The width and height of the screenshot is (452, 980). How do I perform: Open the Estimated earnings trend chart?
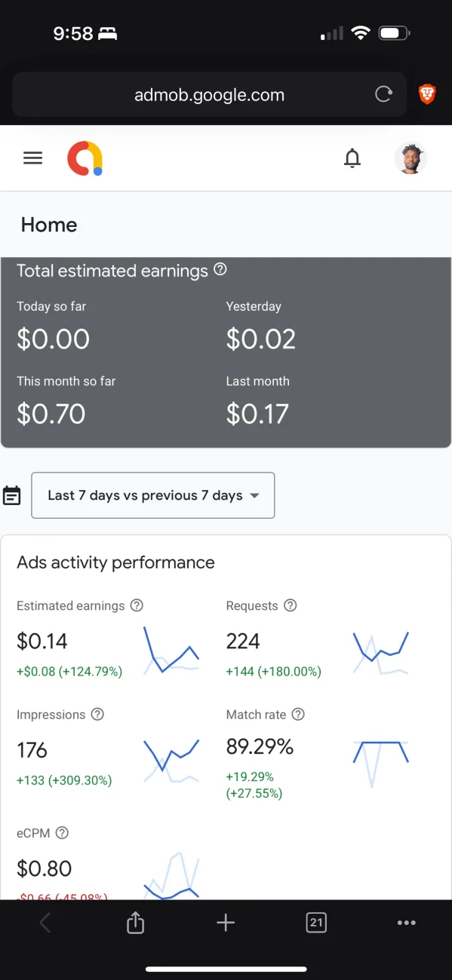coord(171,649)
